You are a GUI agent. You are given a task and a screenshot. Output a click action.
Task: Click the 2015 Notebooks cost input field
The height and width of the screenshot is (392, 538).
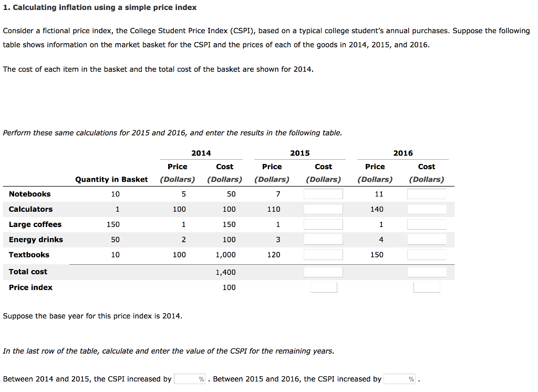pyautogui.click(x=323, y=194)
